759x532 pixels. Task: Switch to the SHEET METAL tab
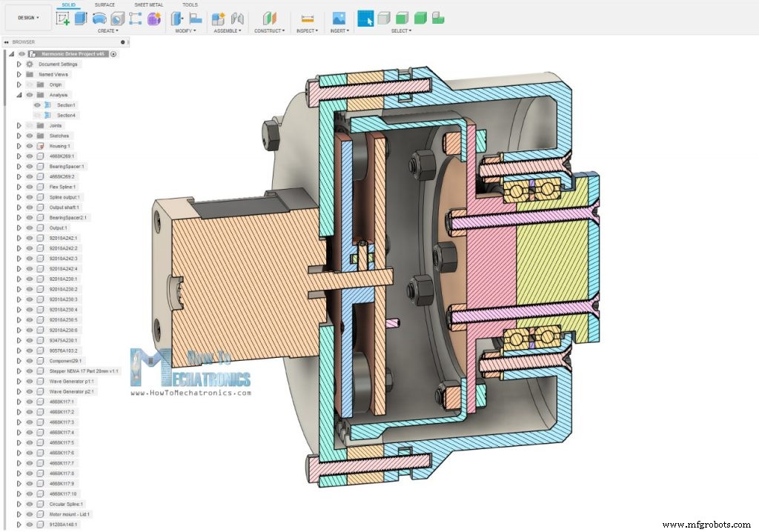(150, 4)
